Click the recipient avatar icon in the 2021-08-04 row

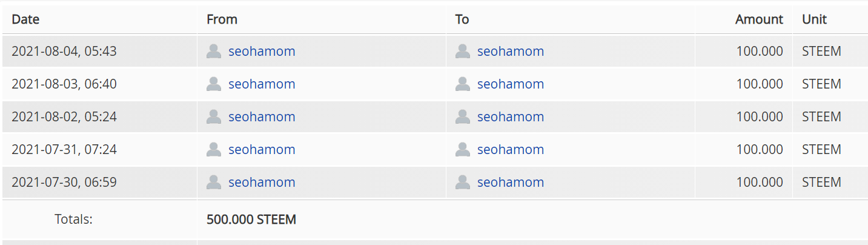coord(463,52)
